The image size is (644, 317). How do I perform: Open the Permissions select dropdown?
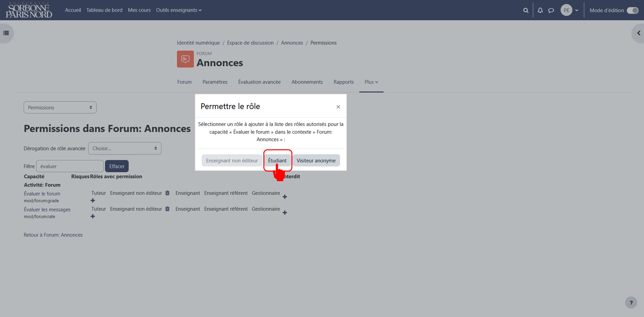(x=60, y=107)
